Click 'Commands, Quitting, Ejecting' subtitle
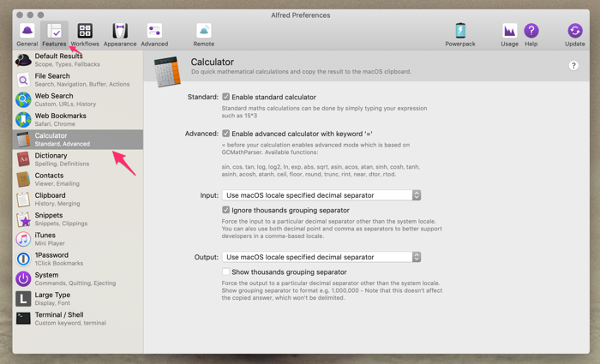 tap(75, 283)
